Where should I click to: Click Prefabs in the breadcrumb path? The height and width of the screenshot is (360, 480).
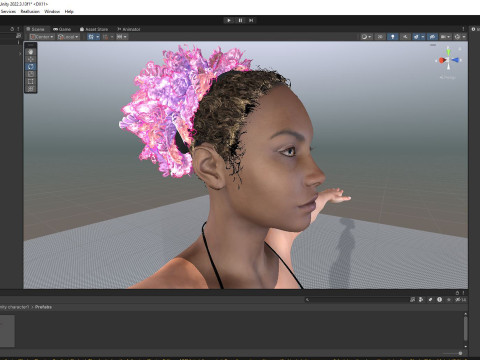[x=43, y=307]
